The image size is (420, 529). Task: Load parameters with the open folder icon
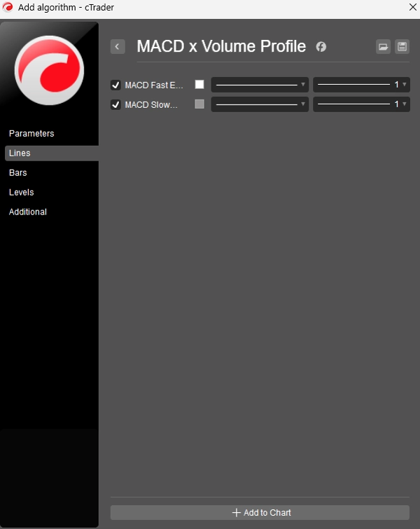pos(384,46)
